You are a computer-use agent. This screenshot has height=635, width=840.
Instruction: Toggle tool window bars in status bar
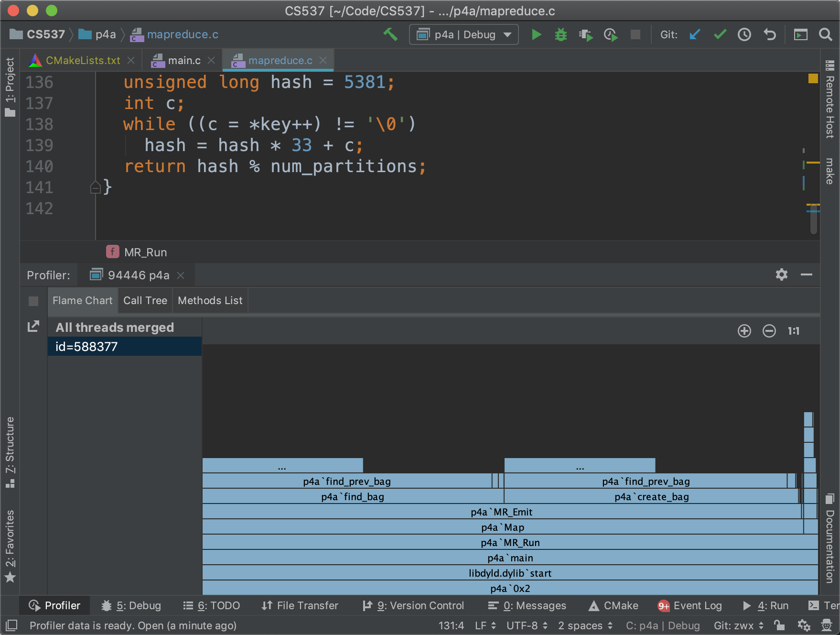11,625
